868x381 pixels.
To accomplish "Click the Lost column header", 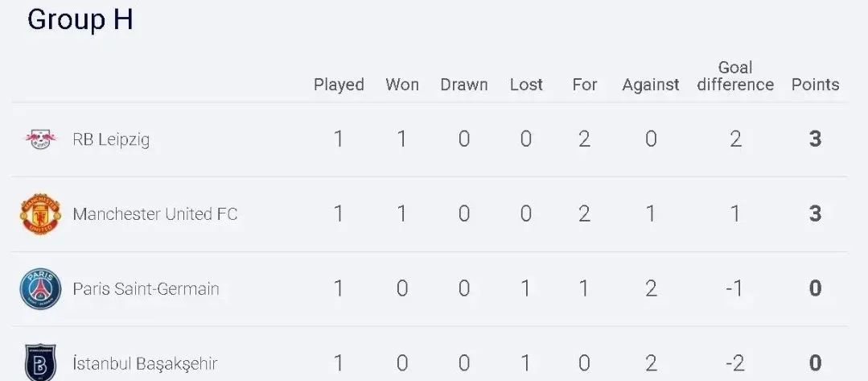I will coord(526,85).
